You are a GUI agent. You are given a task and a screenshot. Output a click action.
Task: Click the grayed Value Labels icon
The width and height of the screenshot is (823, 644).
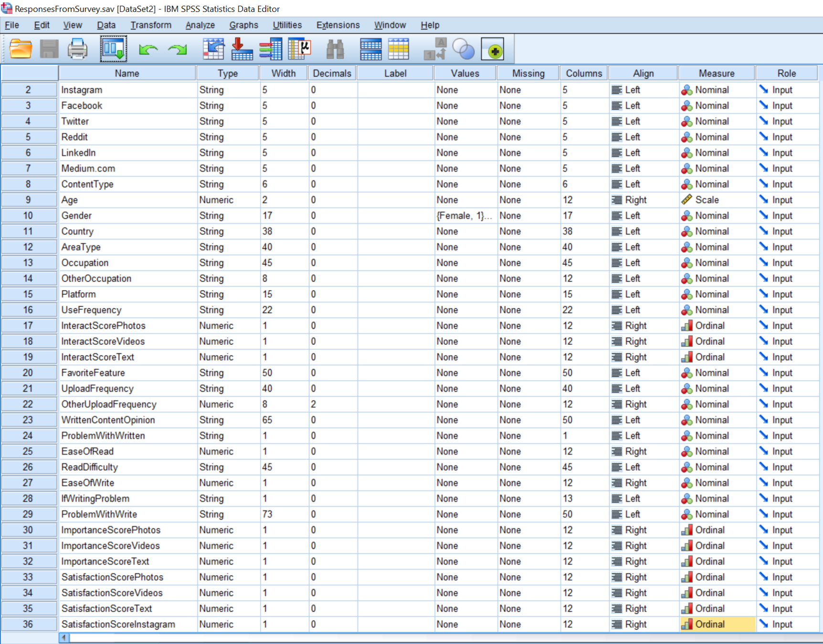click(x=435, y=49)
